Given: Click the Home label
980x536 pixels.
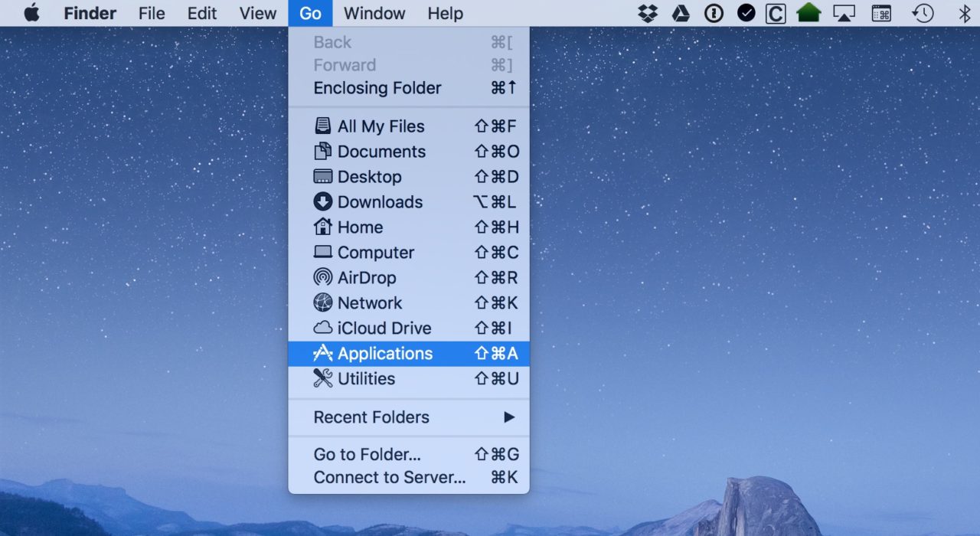Looking at the screenshot, I should pos(360,227).
